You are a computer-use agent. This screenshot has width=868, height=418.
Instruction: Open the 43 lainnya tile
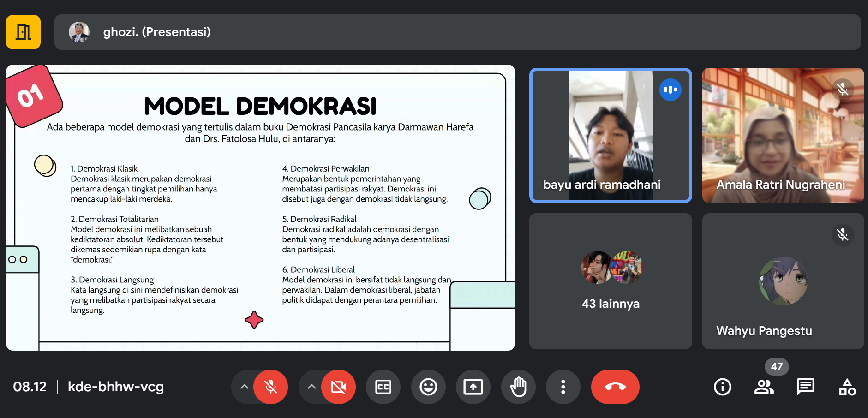[610, 281]
